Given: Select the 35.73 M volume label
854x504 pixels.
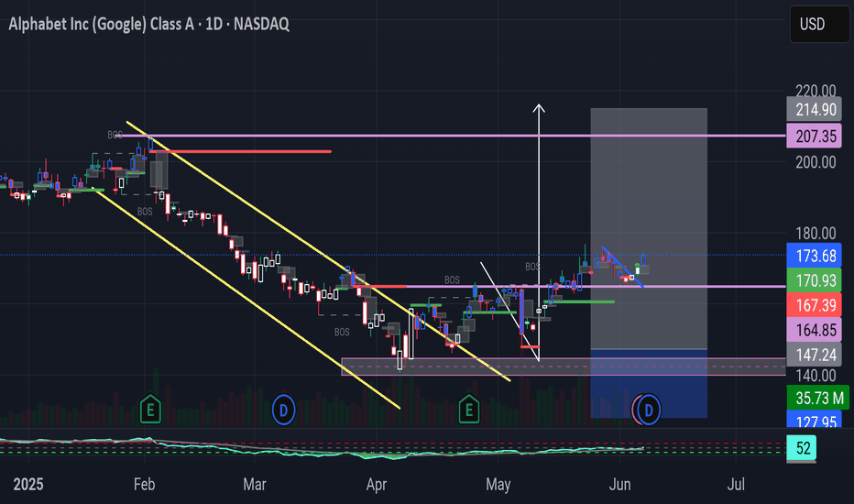Looking at the screenshot, I should point(818,398).
